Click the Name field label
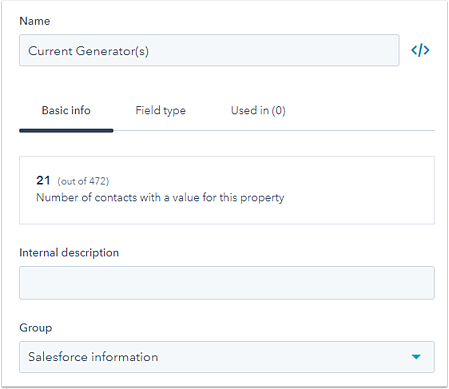 35,21
